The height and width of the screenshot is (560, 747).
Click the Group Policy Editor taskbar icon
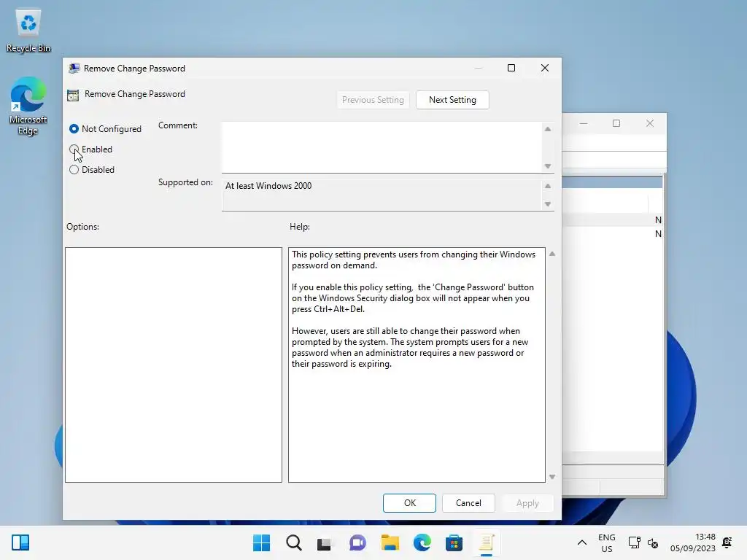(487, 542)
